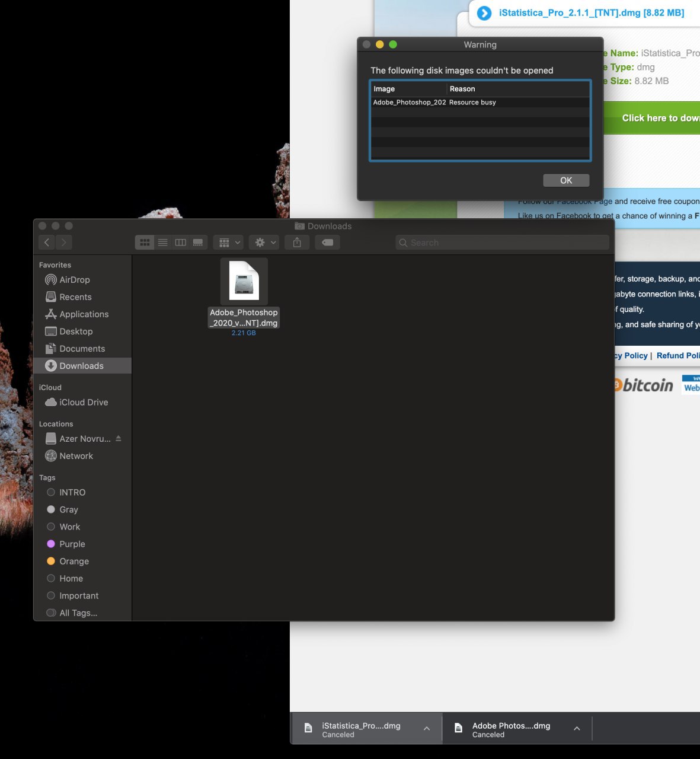This screenshot has width=700, height=759.
Task: Open AirDrop in the sidebar
Action: coord(82,280)
